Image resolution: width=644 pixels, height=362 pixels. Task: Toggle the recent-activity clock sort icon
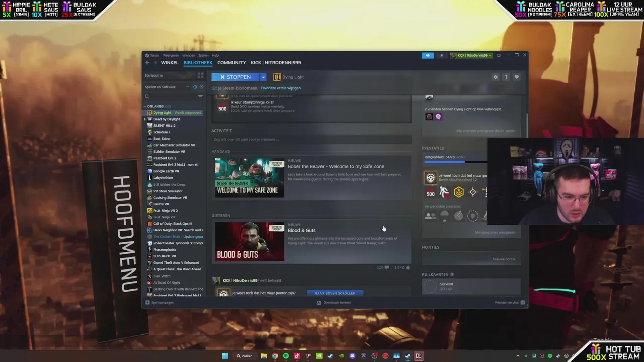195,87
